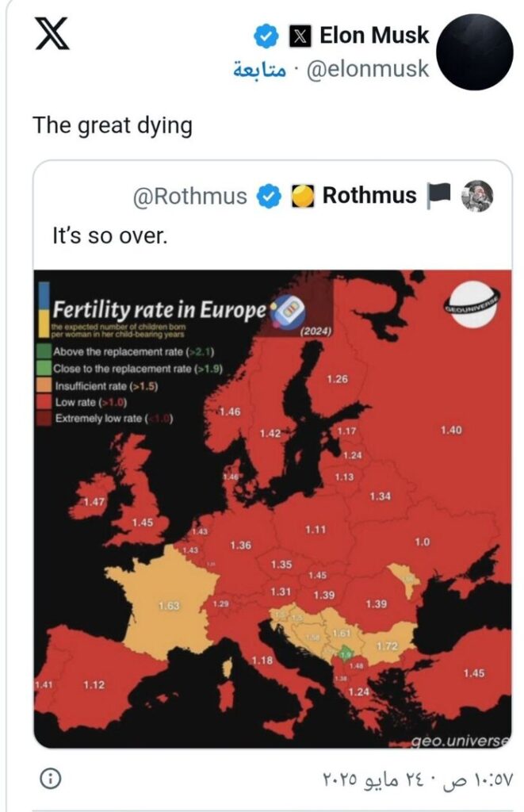524x812 pixels.
Task: Click the info icon below the tweet
Action: coord(50,778)
